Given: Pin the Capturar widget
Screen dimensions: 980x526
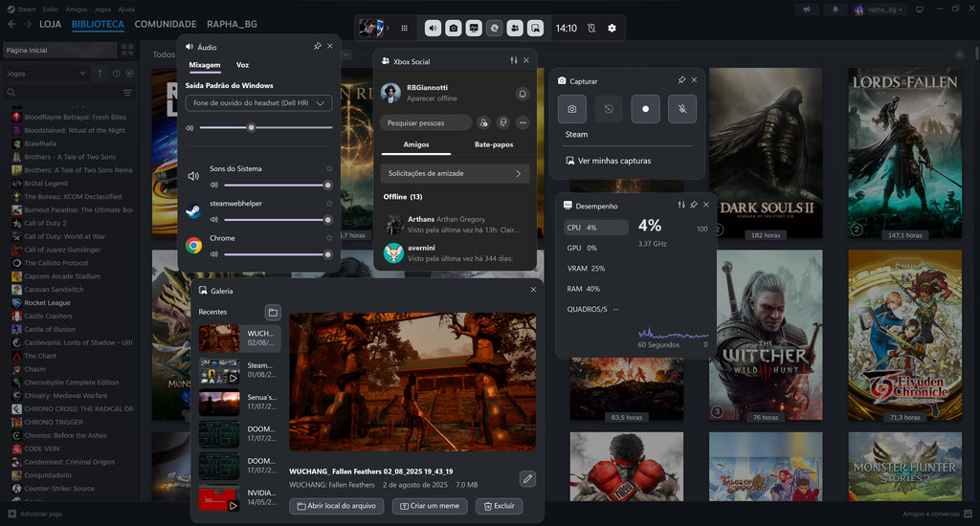Looking at the screenshot, I should [x=681, y=80].
